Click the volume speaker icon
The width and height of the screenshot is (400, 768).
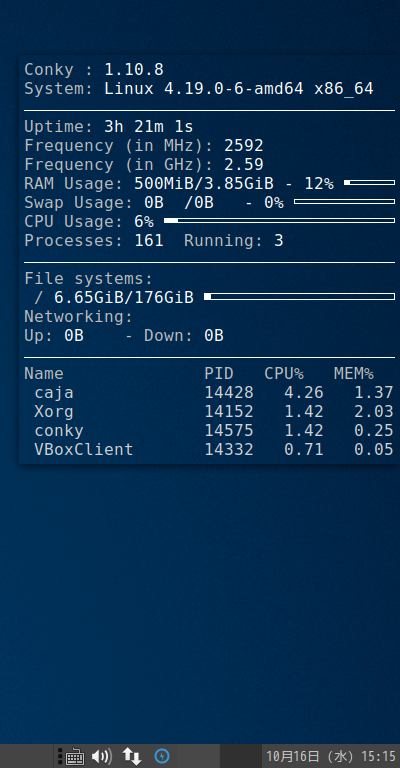102,757
